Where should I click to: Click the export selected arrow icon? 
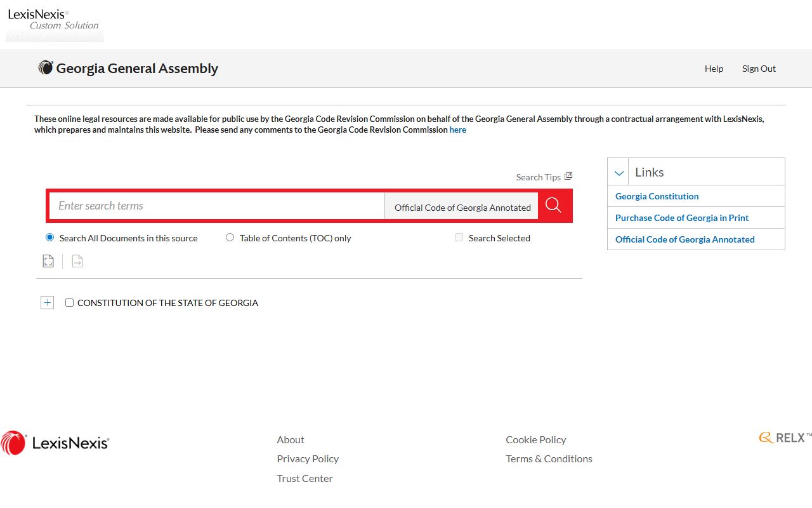coord(77,261)
